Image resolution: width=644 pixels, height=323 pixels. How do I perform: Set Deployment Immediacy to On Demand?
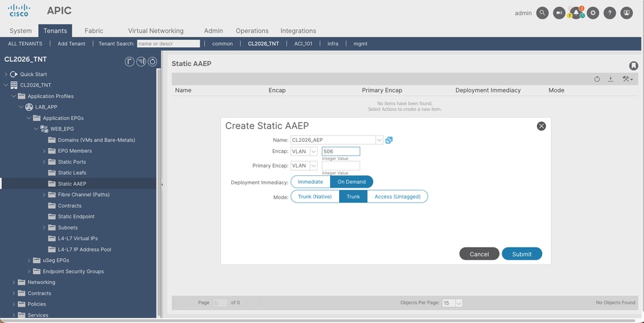coord(351,182)
